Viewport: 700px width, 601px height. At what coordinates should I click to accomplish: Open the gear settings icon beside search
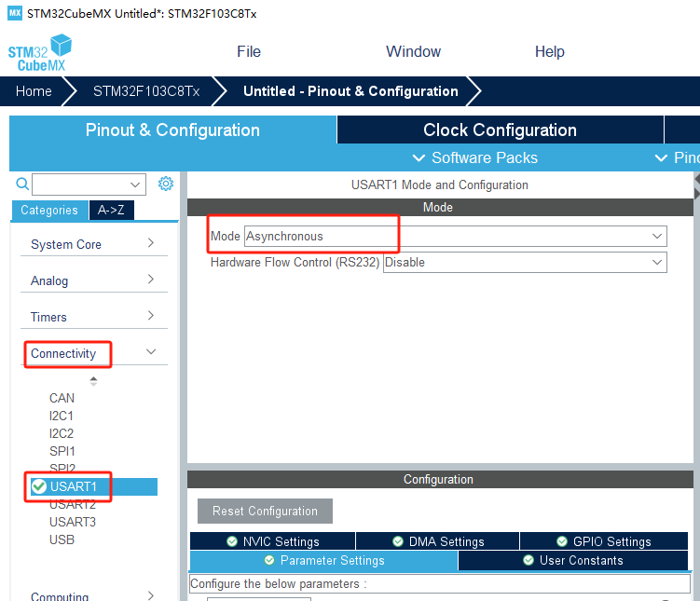click(166, 184)
